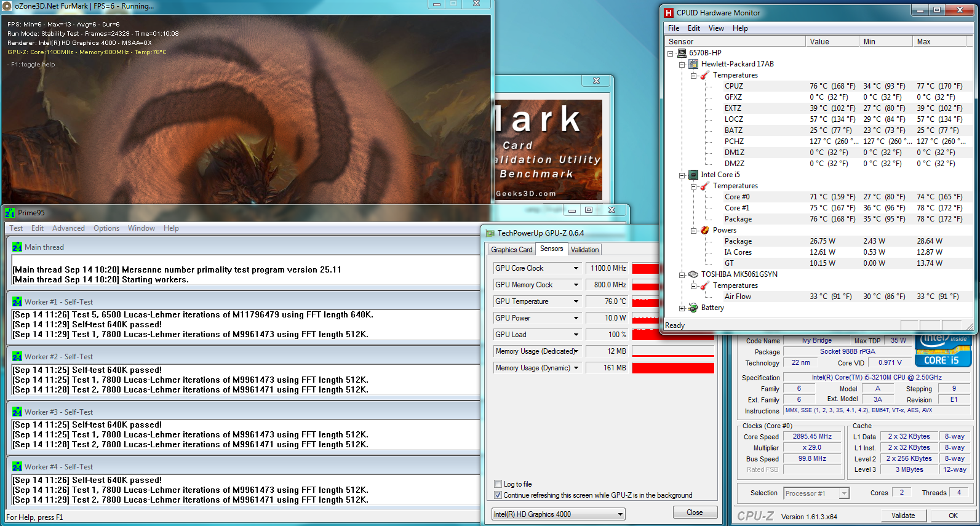
Task: Click the Temperatures icon under Intel Core i5
Action: [x=705, y=186]
